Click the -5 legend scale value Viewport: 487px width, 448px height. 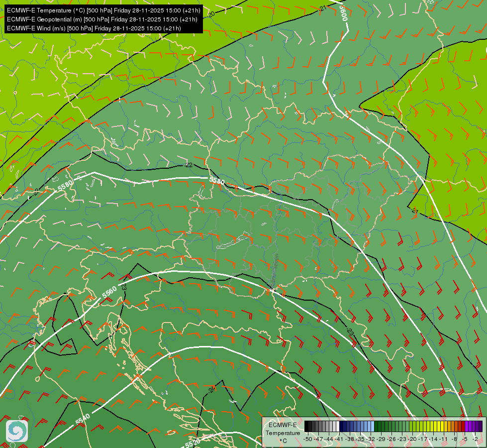[x=464, y=439]
